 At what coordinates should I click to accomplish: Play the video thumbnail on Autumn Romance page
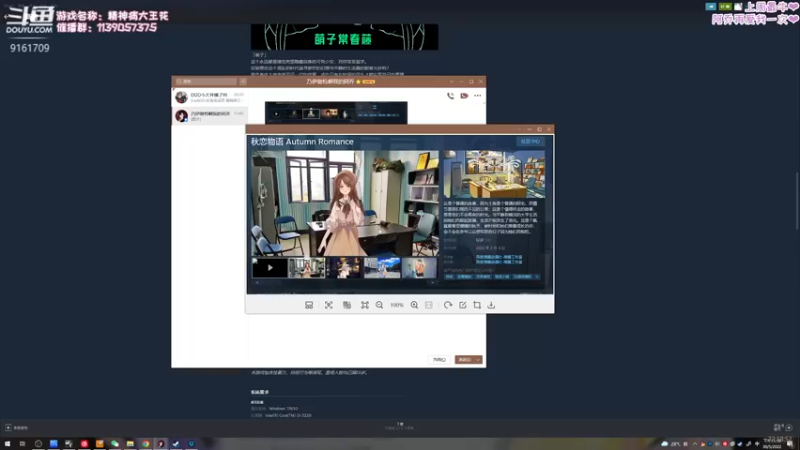(x=270, y=268)
